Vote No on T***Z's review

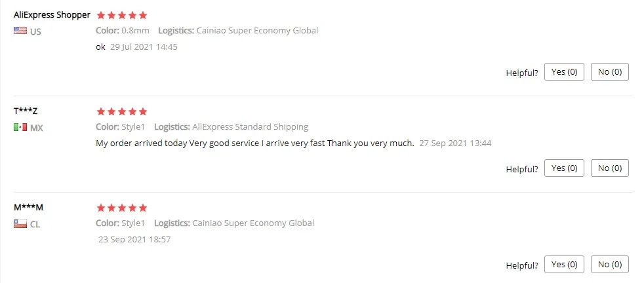coord(609,168)
